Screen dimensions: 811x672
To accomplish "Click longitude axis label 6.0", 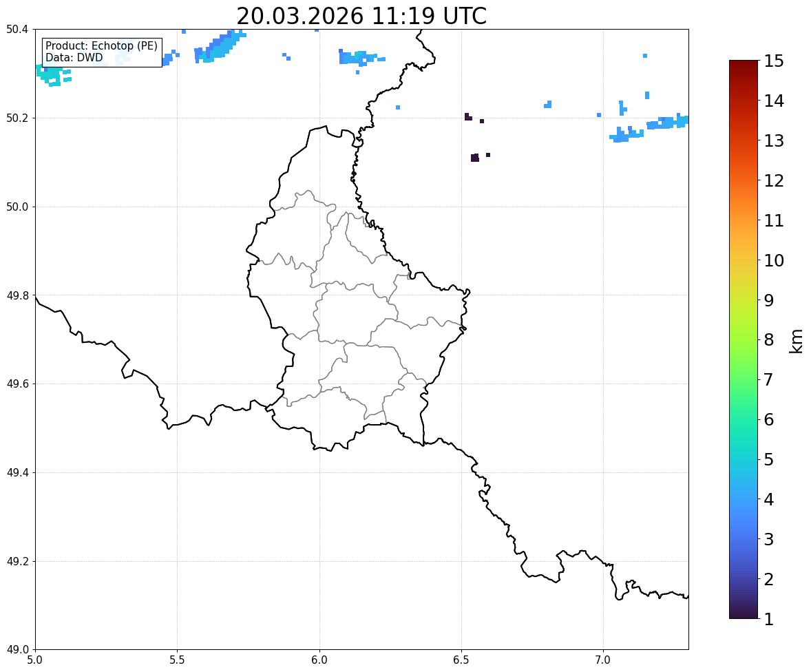I will [x=319, y=660].
